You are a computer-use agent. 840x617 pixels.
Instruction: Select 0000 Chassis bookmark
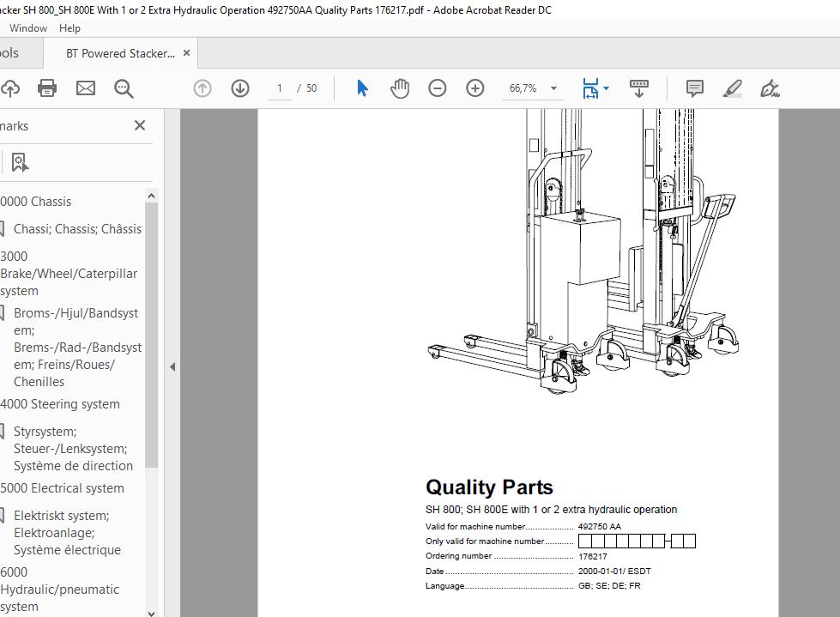coord(36,202)
